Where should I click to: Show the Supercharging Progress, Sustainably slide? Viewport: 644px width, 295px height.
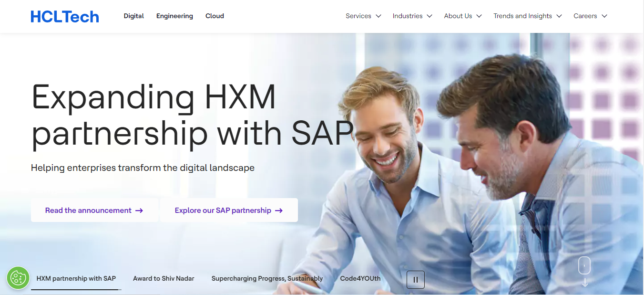tap(267, 278)
